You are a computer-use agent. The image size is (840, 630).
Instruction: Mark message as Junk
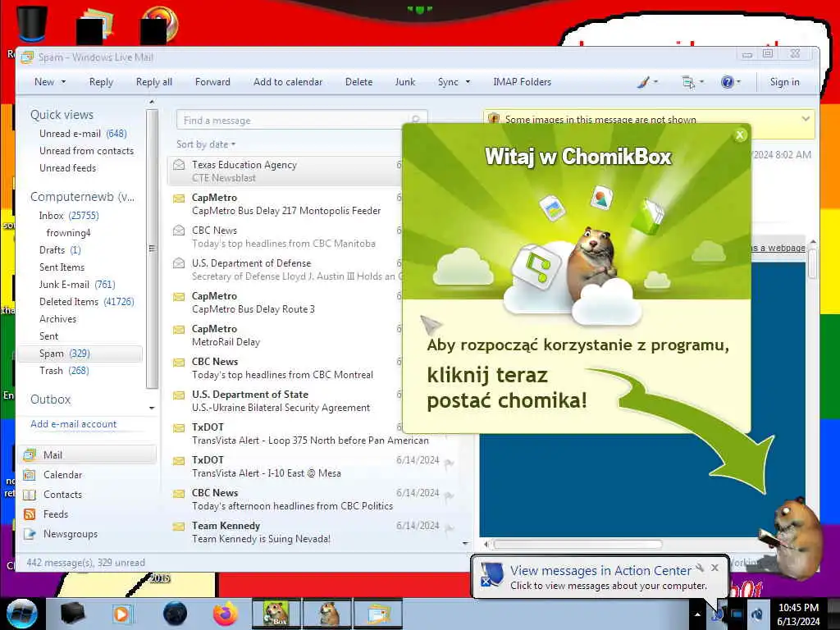click(x=405, y=82)
